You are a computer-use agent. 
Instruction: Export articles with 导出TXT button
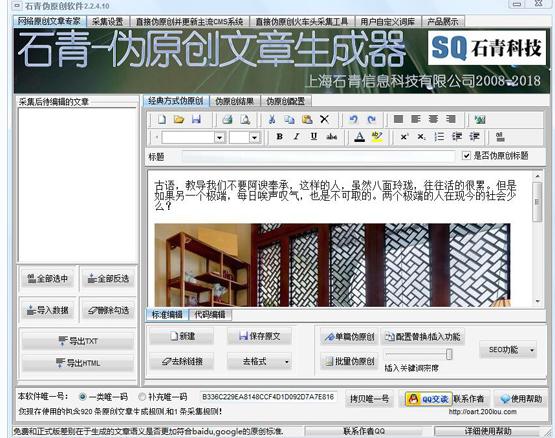78,341
